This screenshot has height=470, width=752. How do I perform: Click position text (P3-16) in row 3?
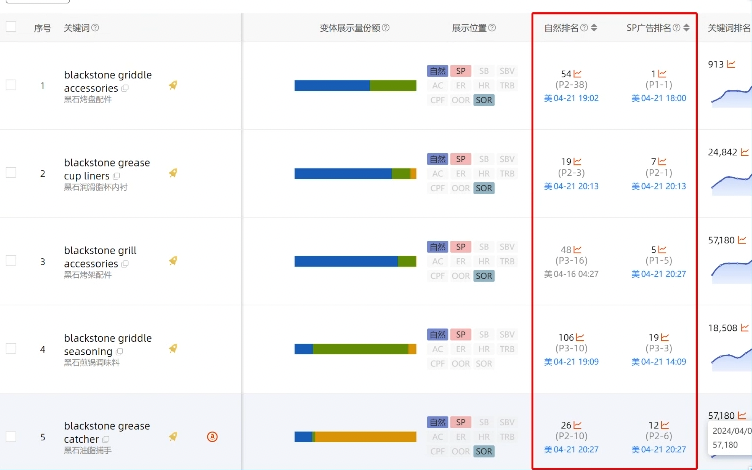(571, 260)
